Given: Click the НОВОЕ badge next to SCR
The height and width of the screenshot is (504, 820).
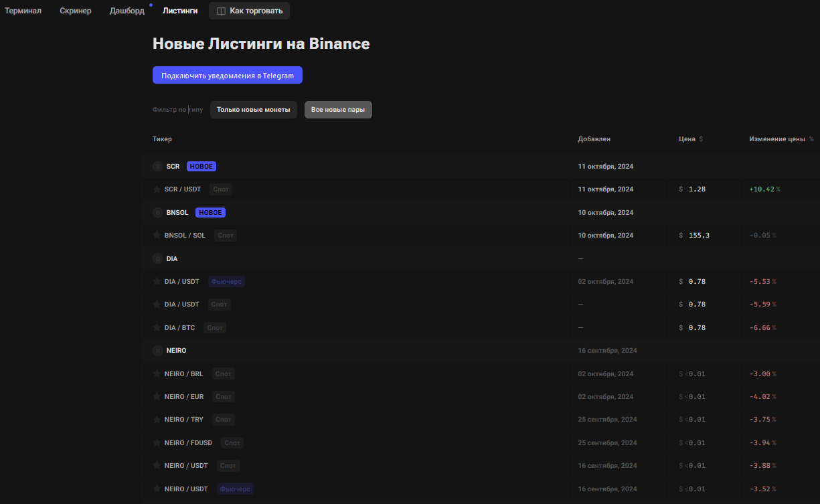Looking at the screenshot, I should [x=201, y=167].
